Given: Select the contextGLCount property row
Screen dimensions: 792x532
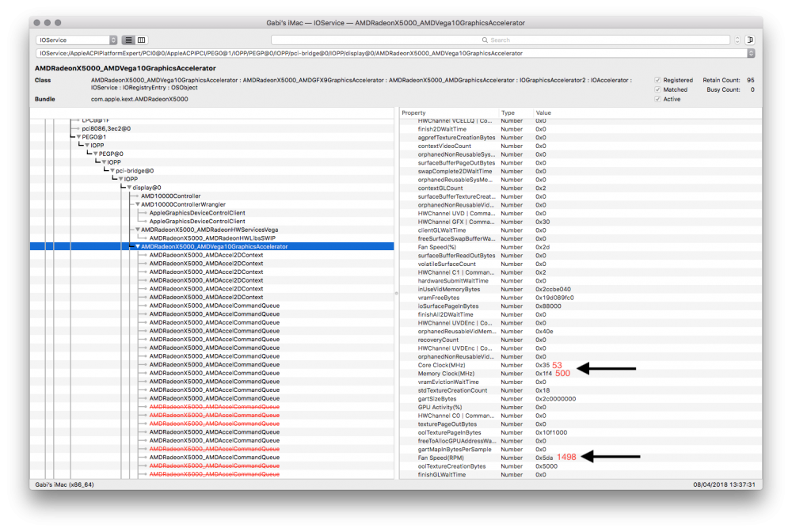Looking at the screenshot, I should 581,188.
